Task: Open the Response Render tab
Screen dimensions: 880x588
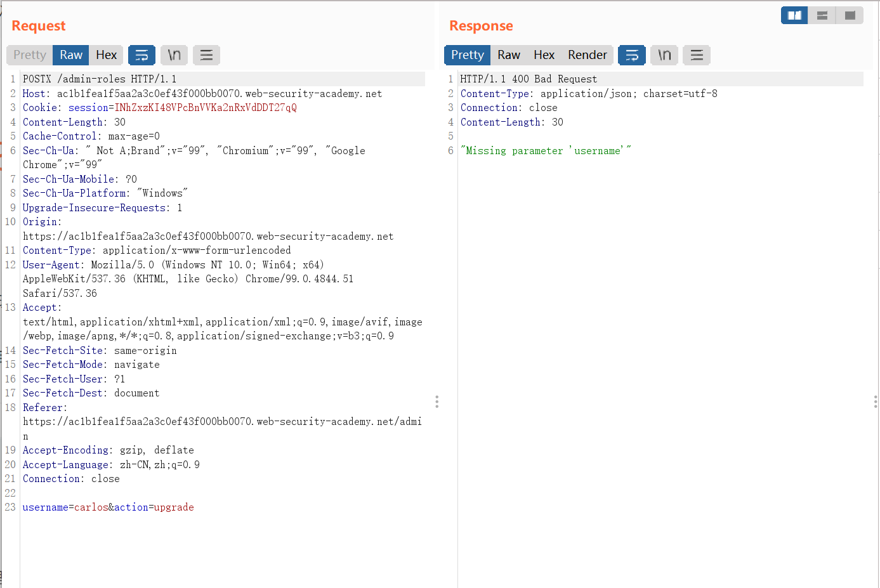Action: pos(588,55)
